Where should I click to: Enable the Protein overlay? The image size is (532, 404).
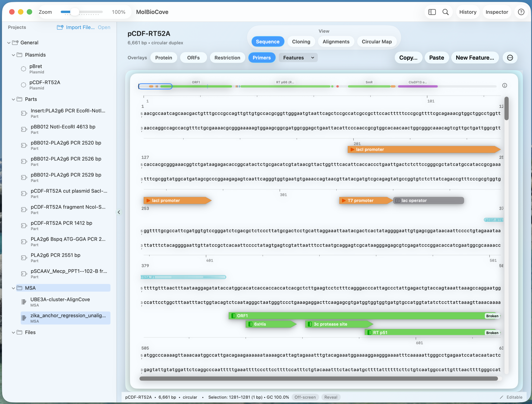click(164, 58)
